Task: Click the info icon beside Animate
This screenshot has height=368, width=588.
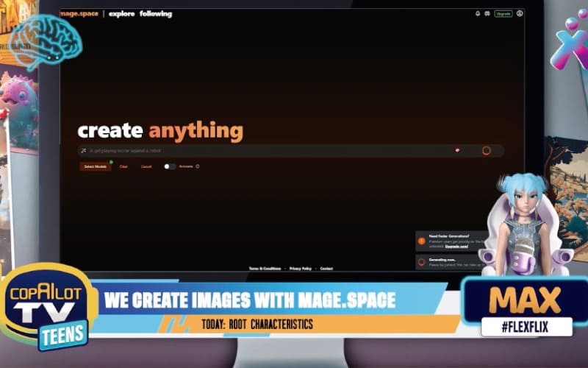Action: (x=198, y=166)
